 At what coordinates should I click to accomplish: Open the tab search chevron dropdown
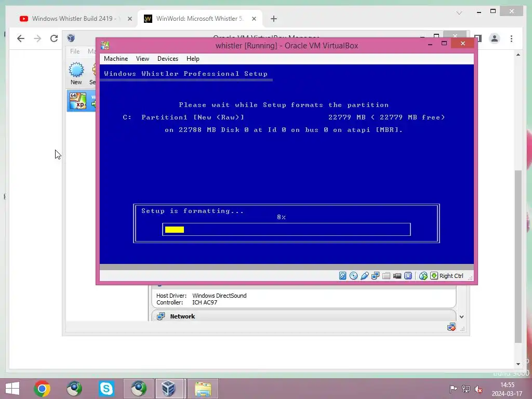click(x=459, y=13)
